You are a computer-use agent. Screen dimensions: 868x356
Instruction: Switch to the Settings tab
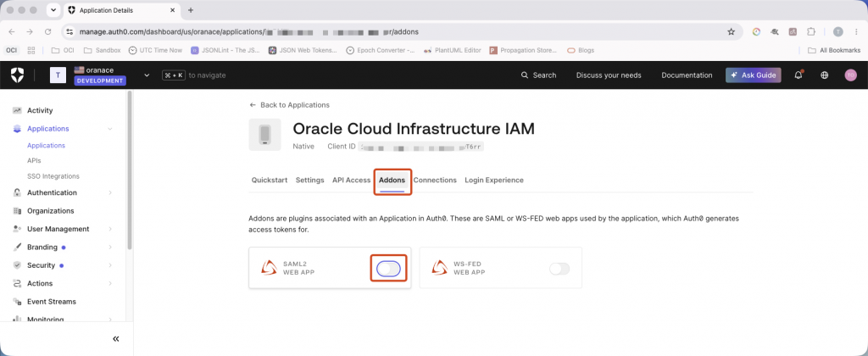(310, 180)
